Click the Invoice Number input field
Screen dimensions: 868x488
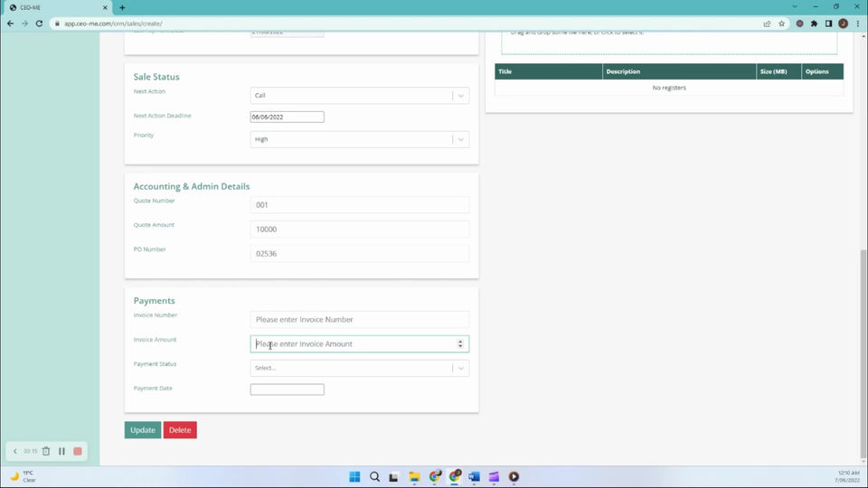(x=359, y=319)
